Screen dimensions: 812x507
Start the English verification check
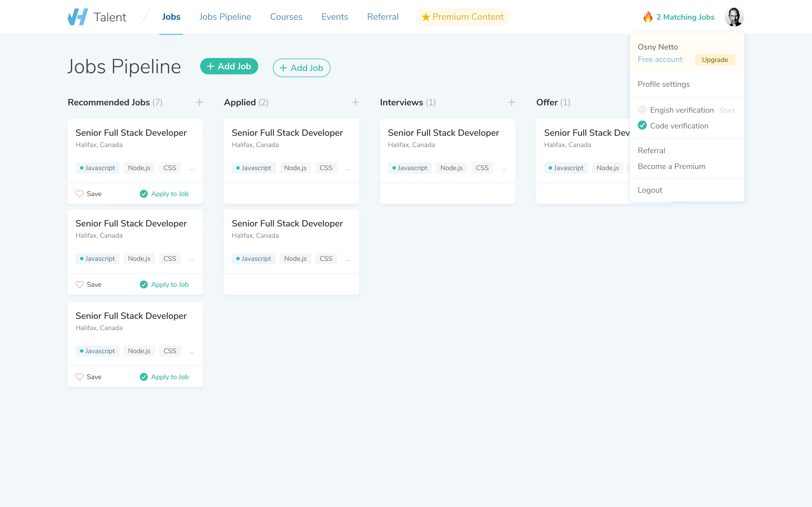coord(727,110)
